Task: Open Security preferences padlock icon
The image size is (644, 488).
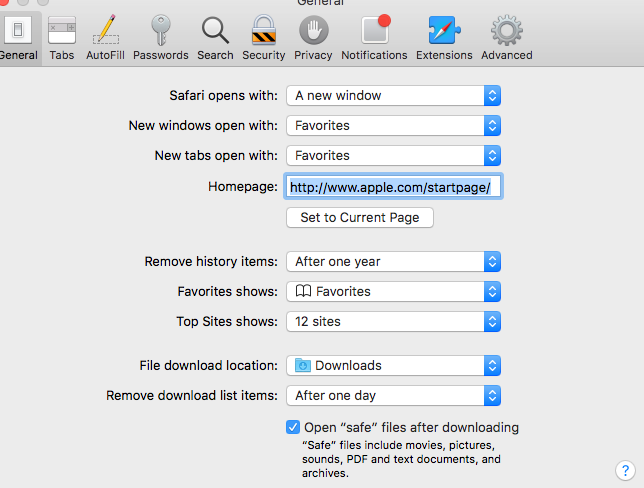Action: click(x=264, y=39)
